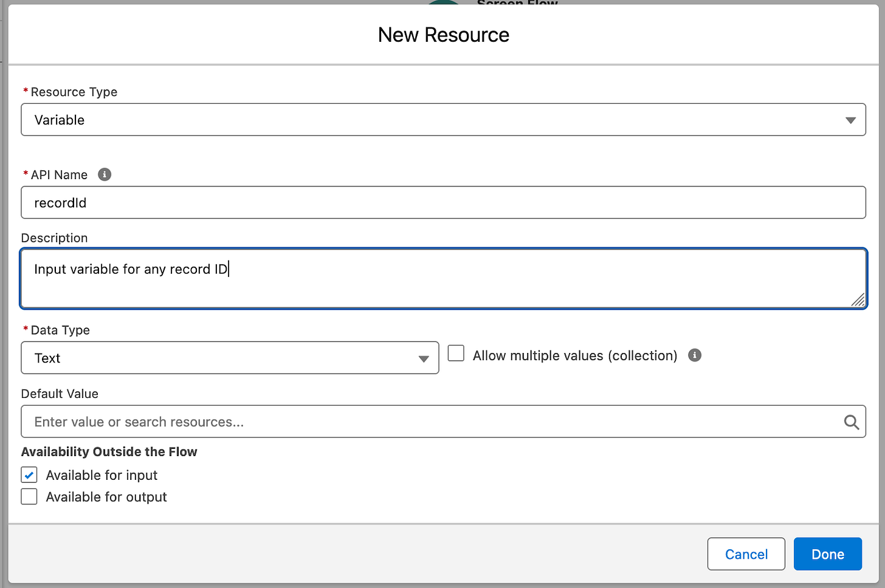Tick the Available for output checkbox
The height and width of the screenshot is (588, 885).
[x=29, y=497]
